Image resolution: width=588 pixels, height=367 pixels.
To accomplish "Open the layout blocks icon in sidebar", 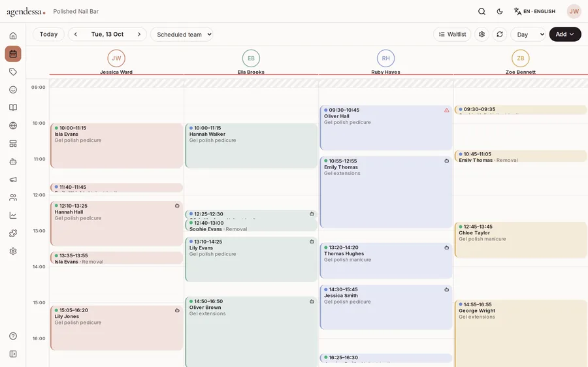I will click(13, 144).
